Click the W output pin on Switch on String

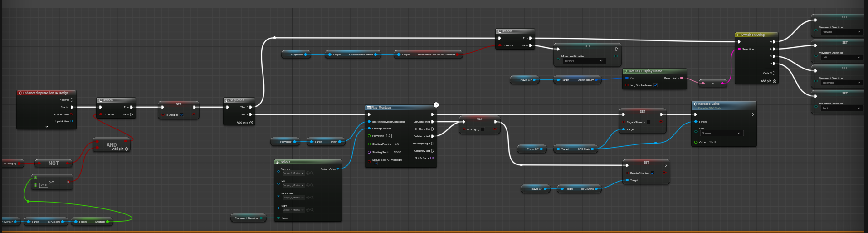774,42
